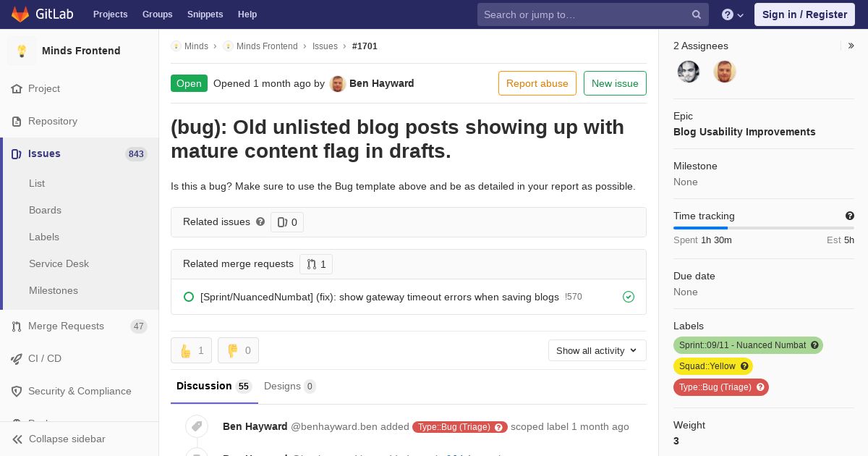Viewport: 868px width, 456px height.
Task: Switch to the Discussion tab
Action: (214, 387)
